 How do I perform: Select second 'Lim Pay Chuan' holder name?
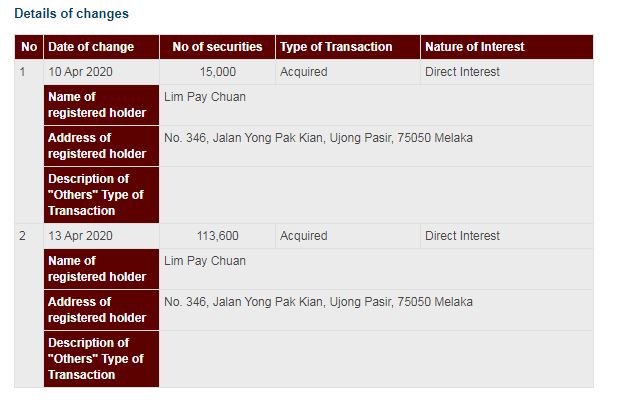point(205,261)
